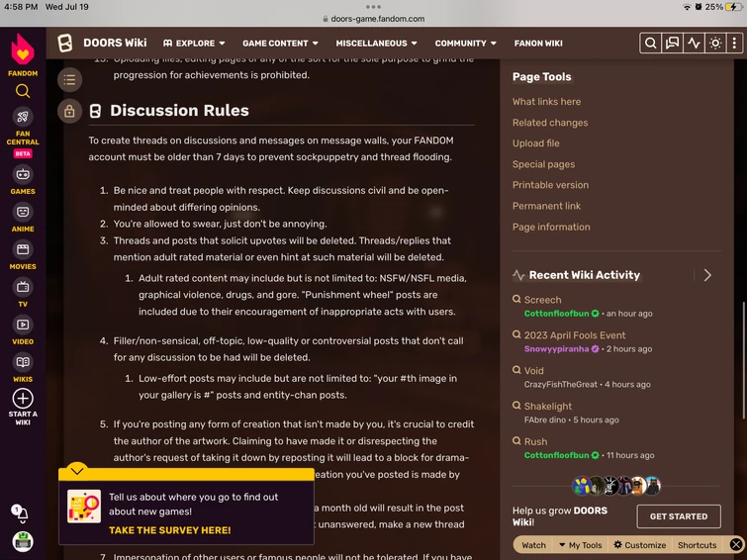Expand the EXPLORE dropdown menu
Viewport: 747px width, 560px height.
point(193,44)
